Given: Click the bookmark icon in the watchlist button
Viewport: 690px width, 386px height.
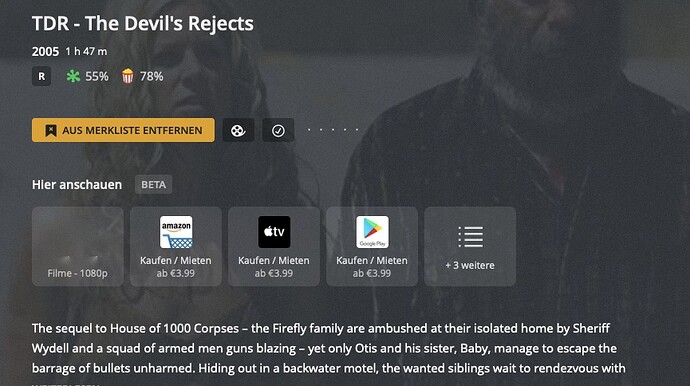Looking at the screenshot, I should click(51, 130).
